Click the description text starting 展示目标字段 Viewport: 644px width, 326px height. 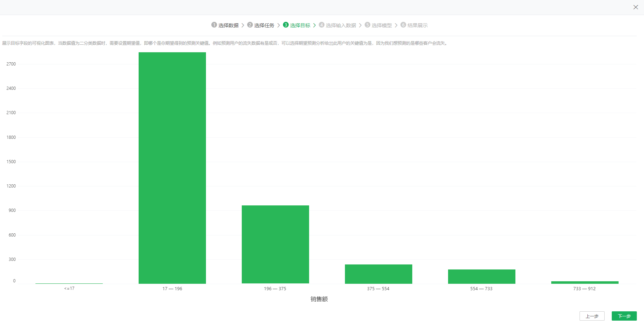click(x=225, y=43)
